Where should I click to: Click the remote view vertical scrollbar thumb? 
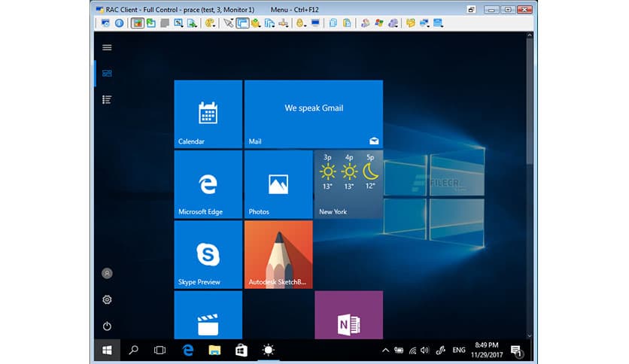530,101
